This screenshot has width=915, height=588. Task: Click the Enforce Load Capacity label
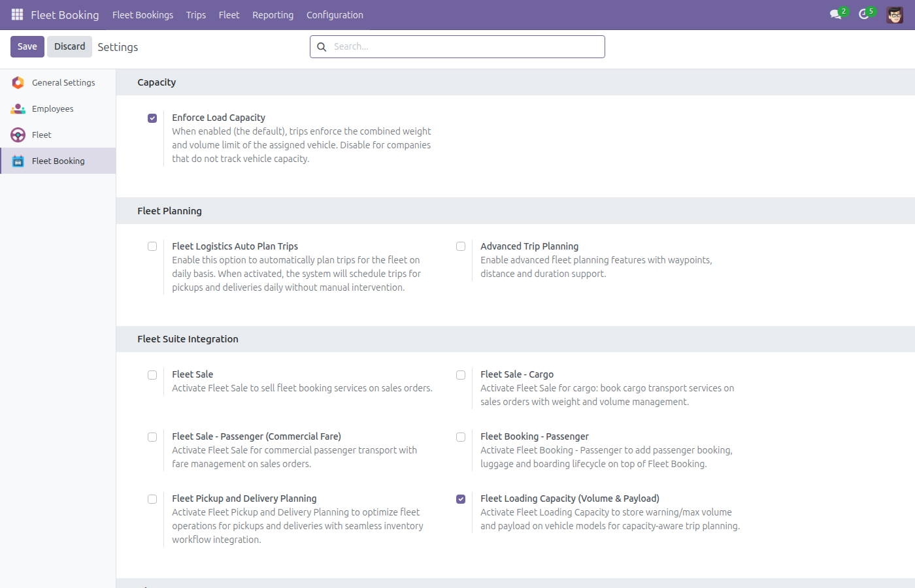tap(218, 118)
